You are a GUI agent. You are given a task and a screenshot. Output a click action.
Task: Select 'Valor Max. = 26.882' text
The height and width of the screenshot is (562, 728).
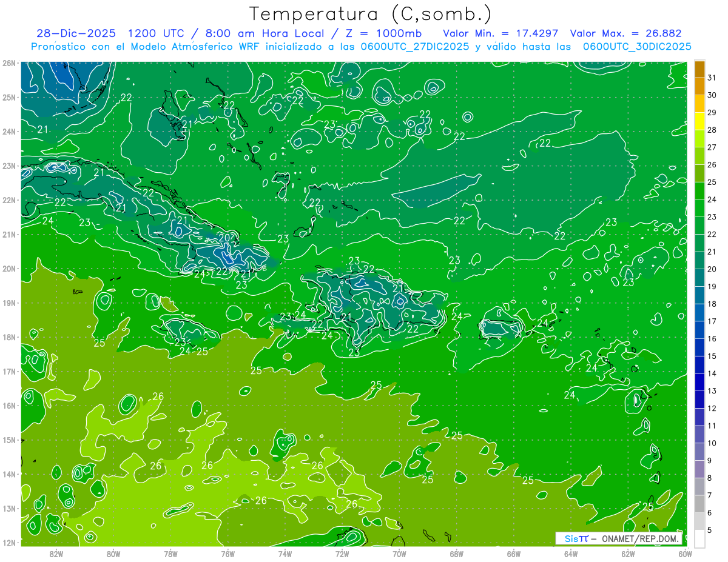626,33
